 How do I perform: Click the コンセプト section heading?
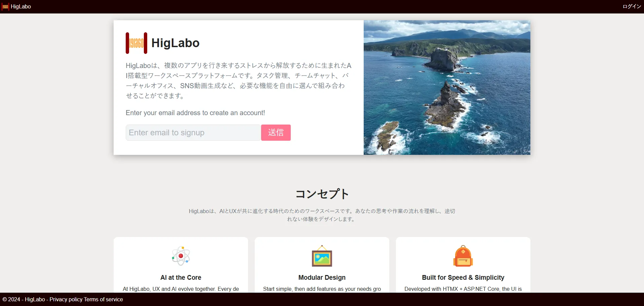coord(322,194)
